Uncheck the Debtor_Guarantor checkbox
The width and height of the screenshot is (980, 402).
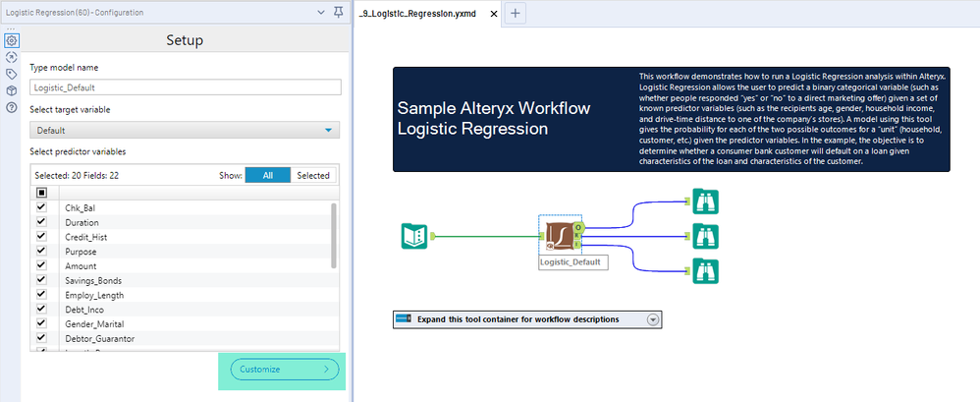coord(42,338)
